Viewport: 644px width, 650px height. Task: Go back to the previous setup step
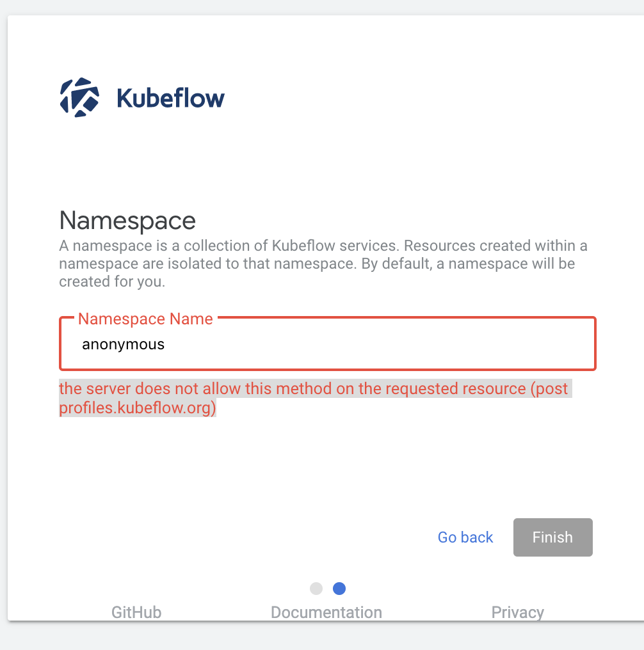[x=465, y=537]
